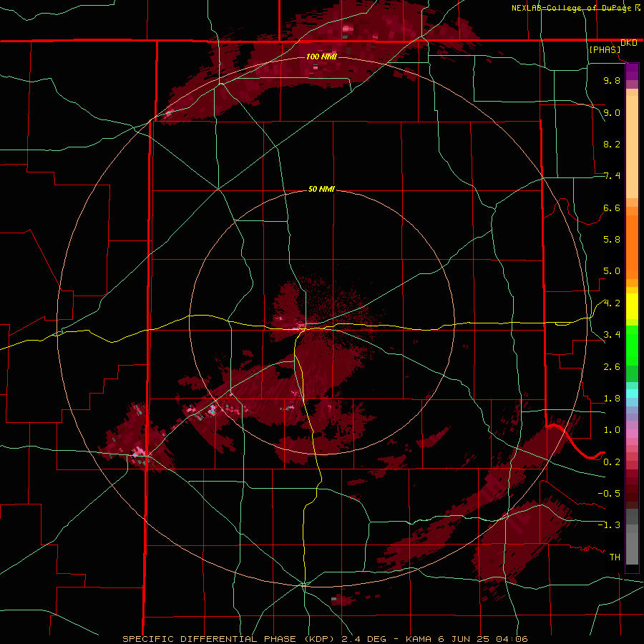Click the purple swatch atop the color bar

pyautogui.click(x=632, y=72)
